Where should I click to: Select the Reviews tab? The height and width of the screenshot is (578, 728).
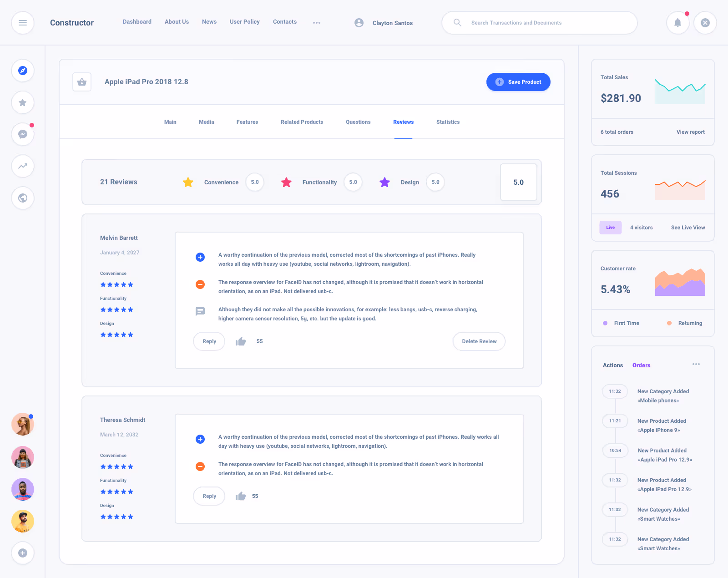click(403, 122)
